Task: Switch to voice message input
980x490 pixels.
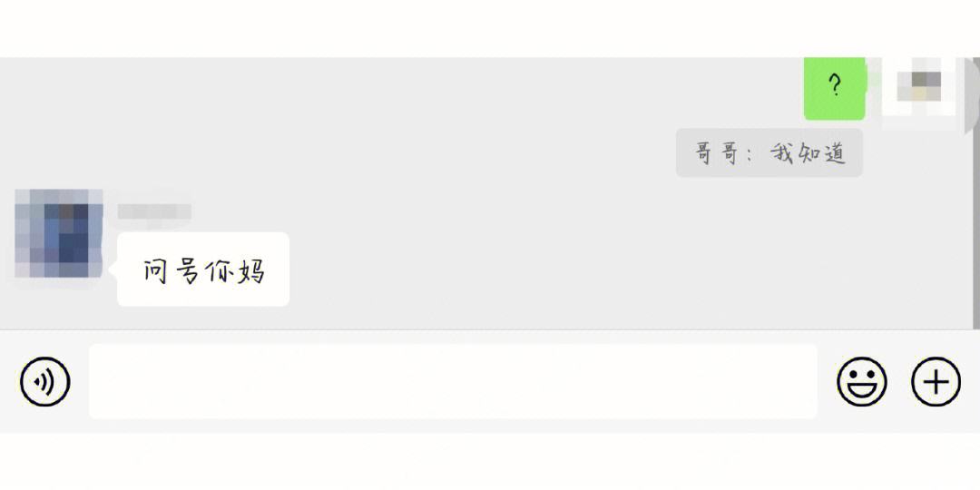Action: (x=45, y=381)
